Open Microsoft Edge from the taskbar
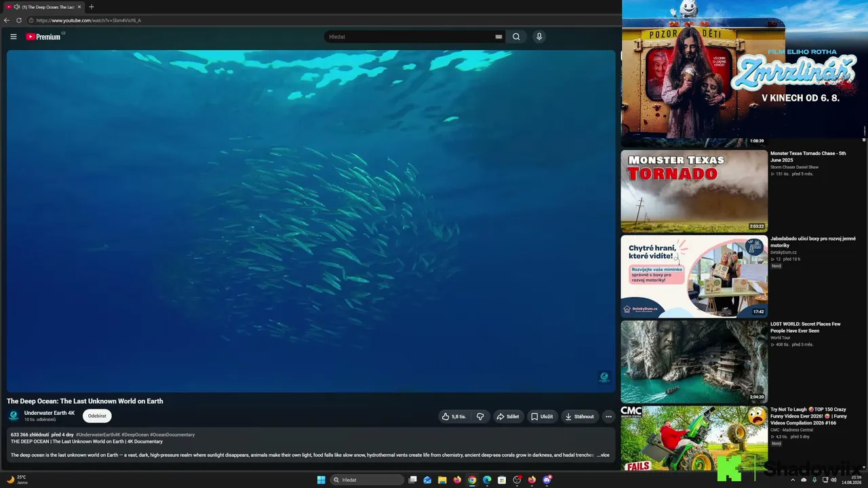The image size is (868, 488). click(x=487, y=480)
